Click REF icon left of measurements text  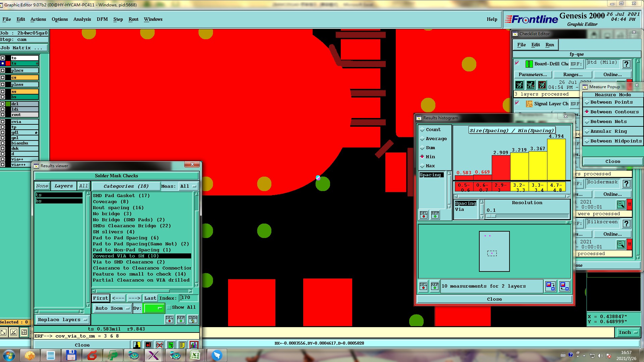coord(435,286)
